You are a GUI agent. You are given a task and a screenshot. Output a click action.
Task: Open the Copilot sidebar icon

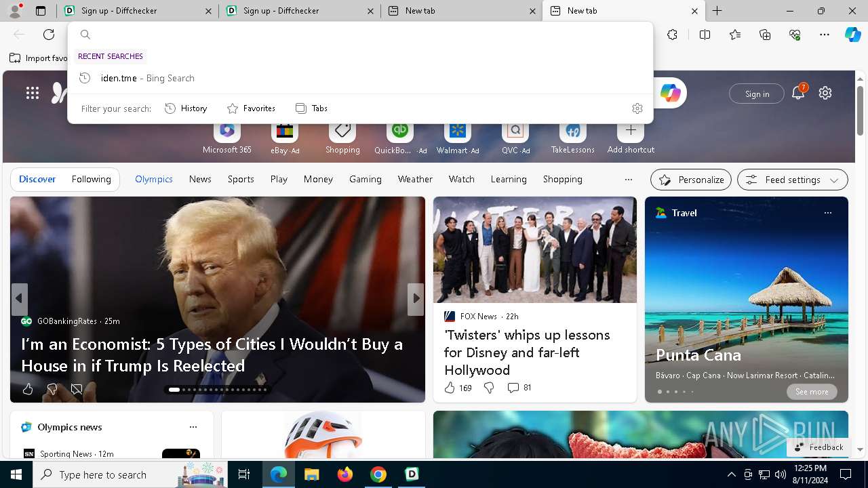coord(852,35)
